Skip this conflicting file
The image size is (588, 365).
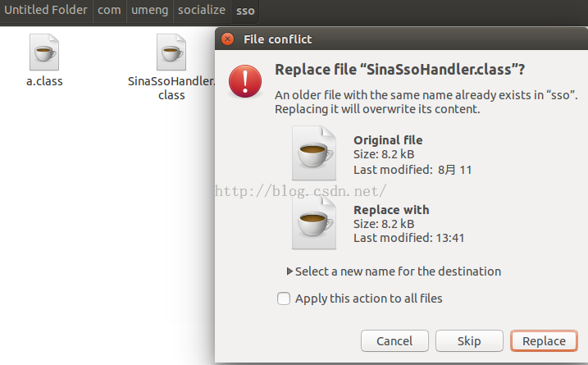point(469,341)
